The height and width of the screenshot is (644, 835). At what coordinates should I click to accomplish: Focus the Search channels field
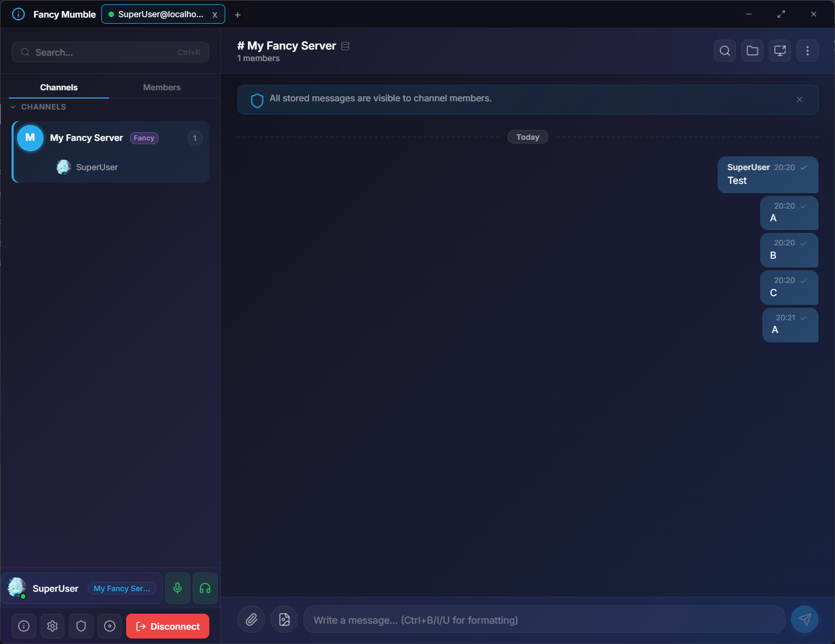110,52
